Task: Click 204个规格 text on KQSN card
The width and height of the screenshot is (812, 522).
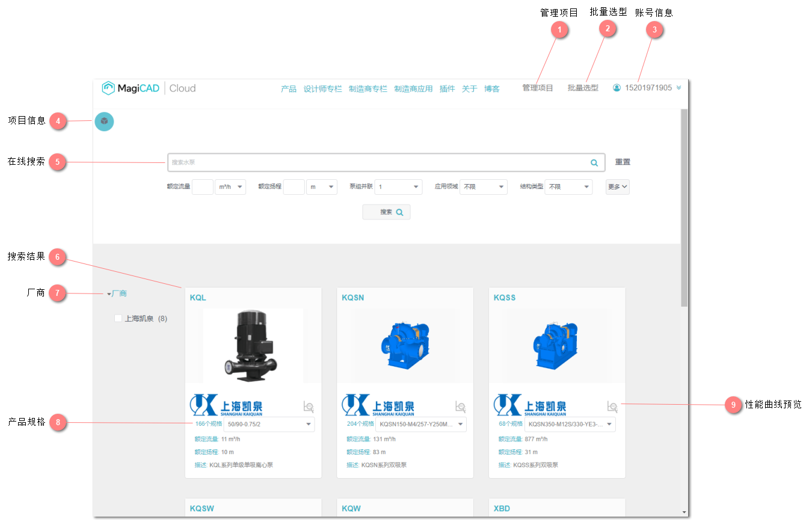Action: coord(360,424)
